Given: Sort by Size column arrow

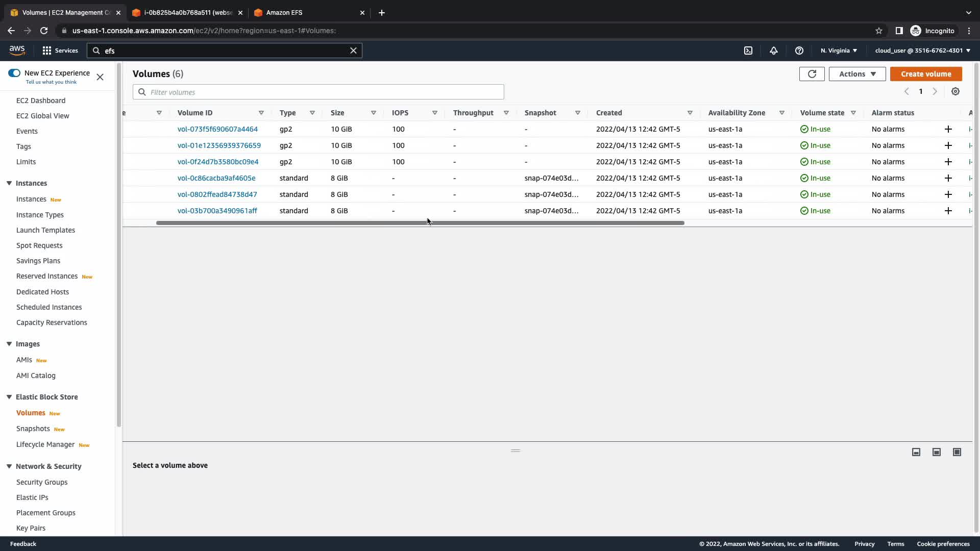Looking at the screenshot, I should coord(373,113).
